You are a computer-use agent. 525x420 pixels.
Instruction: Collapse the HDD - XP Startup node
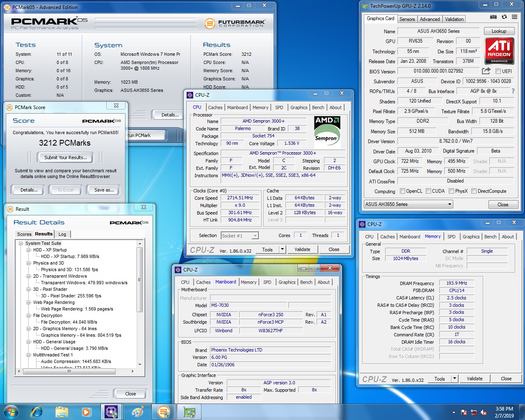coord(29,250)
